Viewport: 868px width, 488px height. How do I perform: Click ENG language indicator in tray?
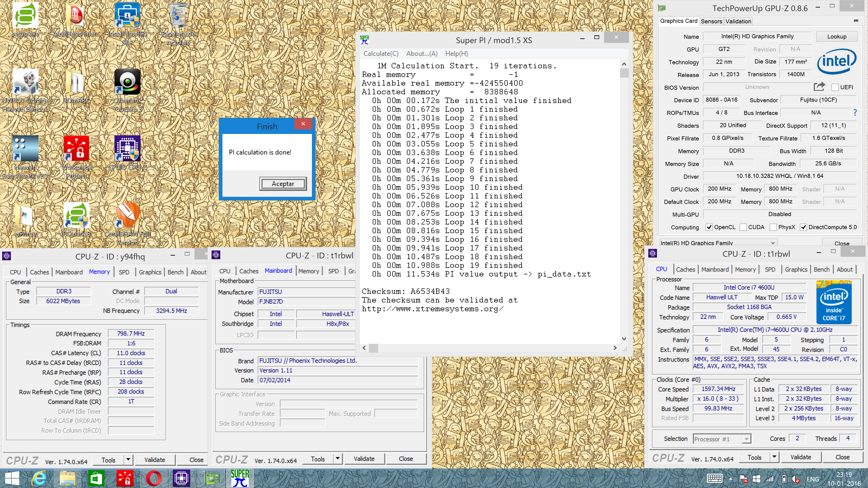pos(813,479)
